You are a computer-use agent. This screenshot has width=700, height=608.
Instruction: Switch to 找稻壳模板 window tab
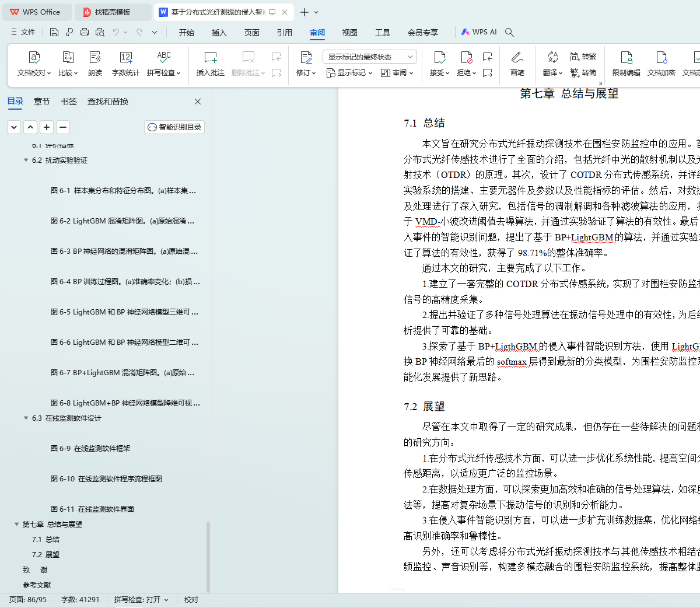pyautogui.click(x=113, y=12)
